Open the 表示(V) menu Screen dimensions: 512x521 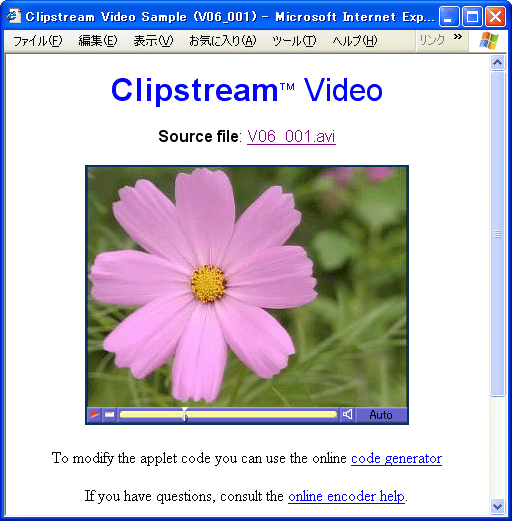click(153, 41)
